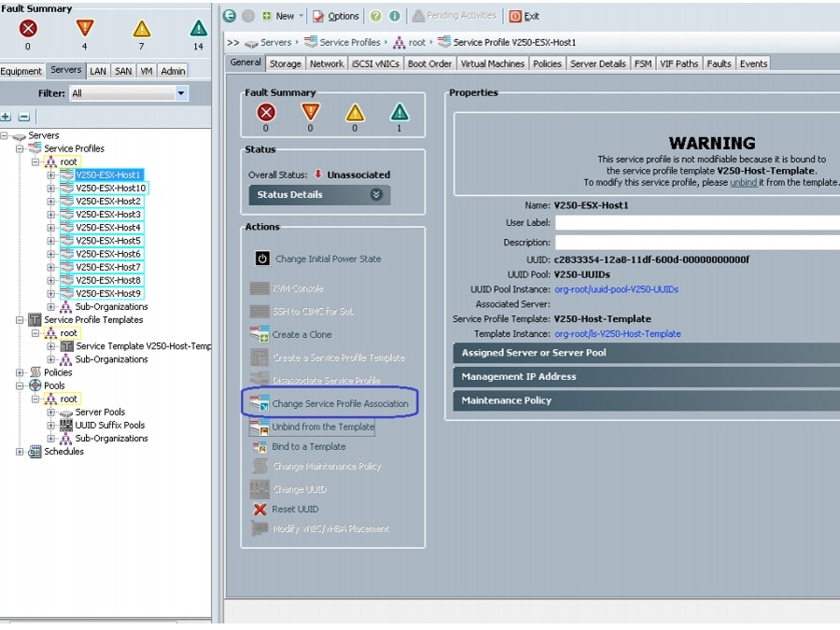Expand the Status Details section
This screenshot has width=840, height=630.
pos(319,194)
